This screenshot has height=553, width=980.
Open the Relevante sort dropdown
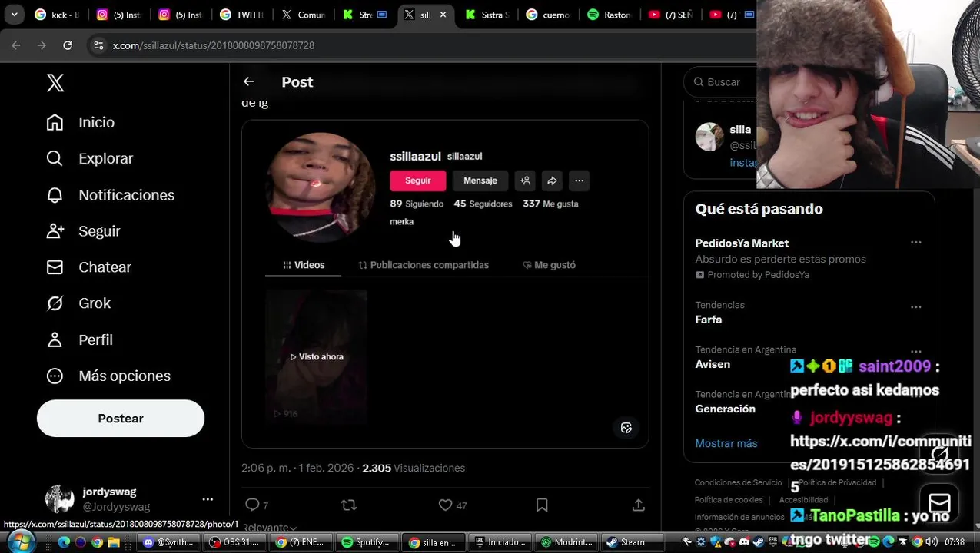[269, 528]
